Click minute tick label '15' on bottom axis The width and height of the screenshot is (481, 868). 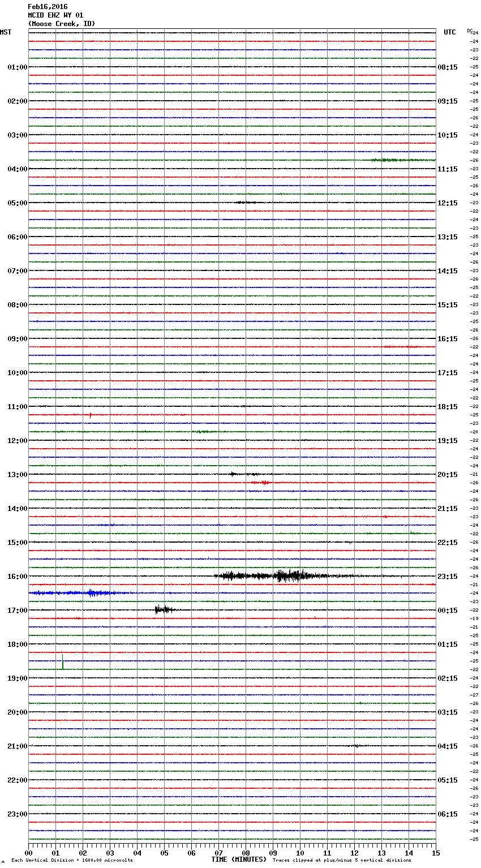[x=435, y=853]
